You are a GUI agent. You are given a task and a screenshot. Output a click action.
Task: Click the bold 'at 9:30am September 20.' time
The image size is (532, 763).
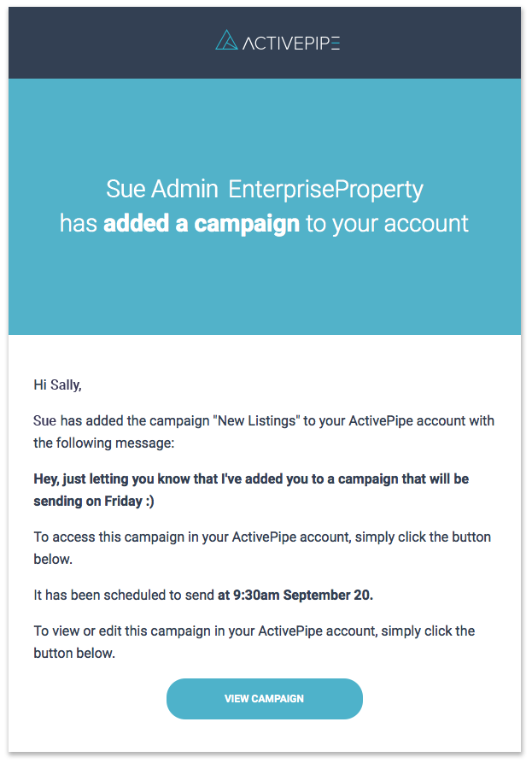tap(295, 596)
